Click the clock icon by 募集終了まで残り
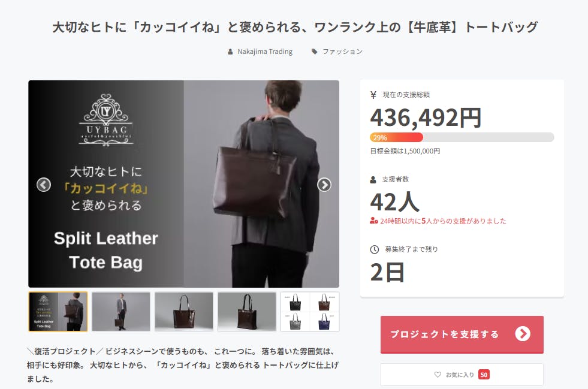Viewport: 588px width, 389px height. pos(374,249)
